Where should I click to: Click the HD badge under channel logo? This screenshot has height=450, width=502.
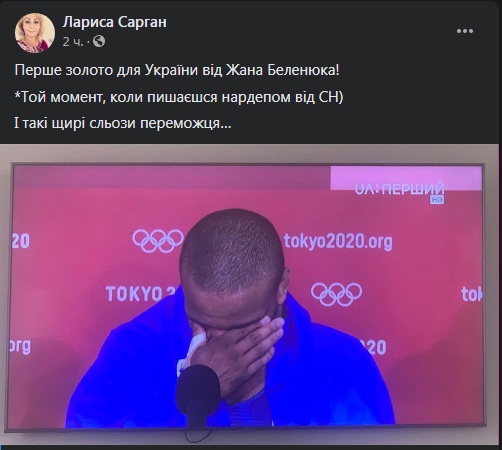[437, 199]
